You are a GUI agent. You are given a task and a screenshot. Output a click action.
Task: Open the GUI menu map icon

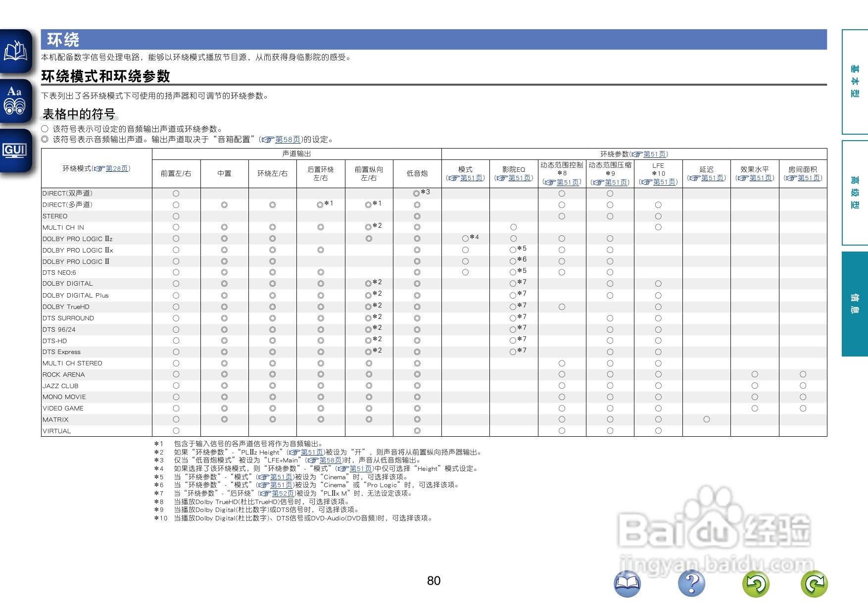point(15,151)
